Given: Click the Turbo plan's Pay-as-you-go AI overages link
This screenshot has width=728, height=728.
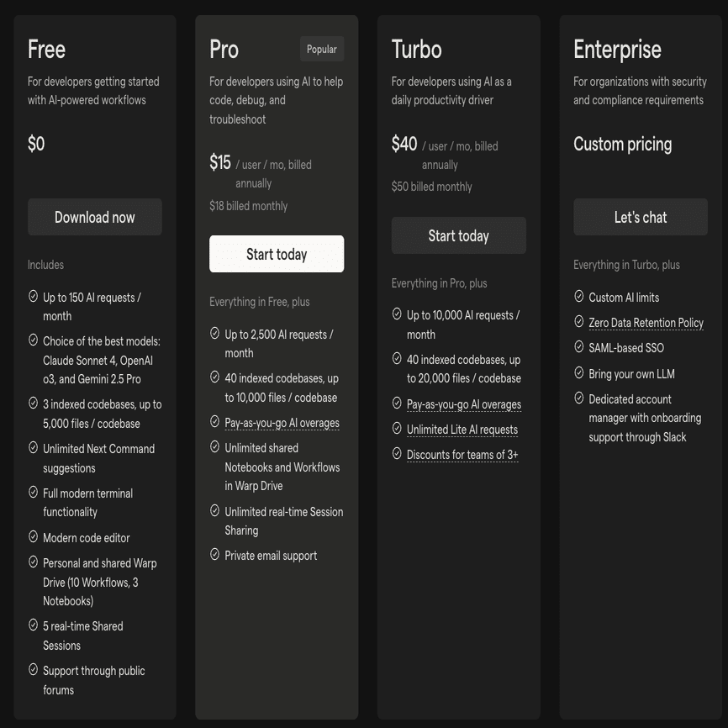Looking at the screenshot, I should coord(463,404).
